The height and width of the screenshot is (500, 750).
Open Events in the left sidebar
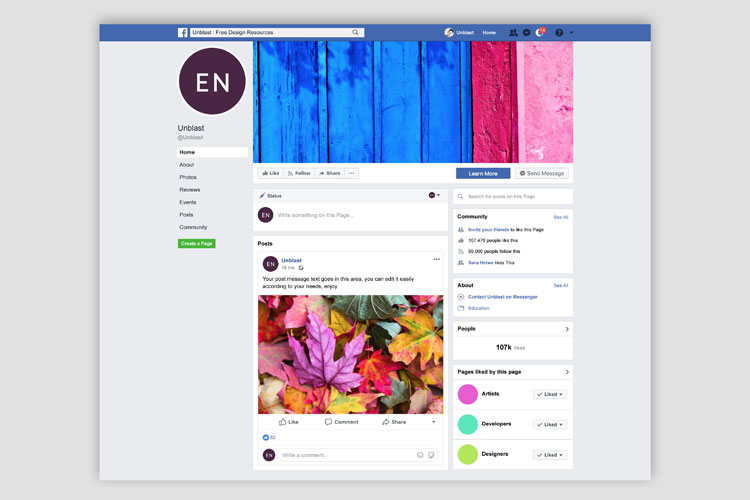click(x=188, y=202)
